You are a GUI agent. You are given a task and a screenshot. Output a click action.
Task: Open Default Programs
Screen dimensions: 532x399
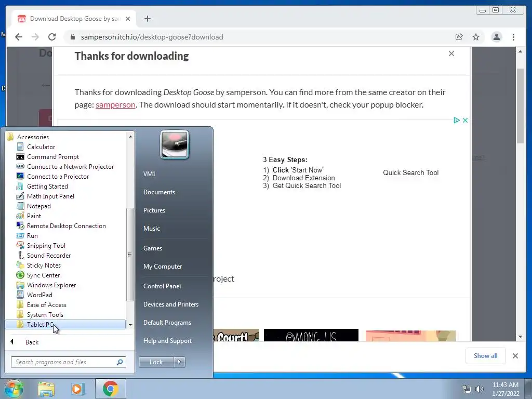pos(167,322)
